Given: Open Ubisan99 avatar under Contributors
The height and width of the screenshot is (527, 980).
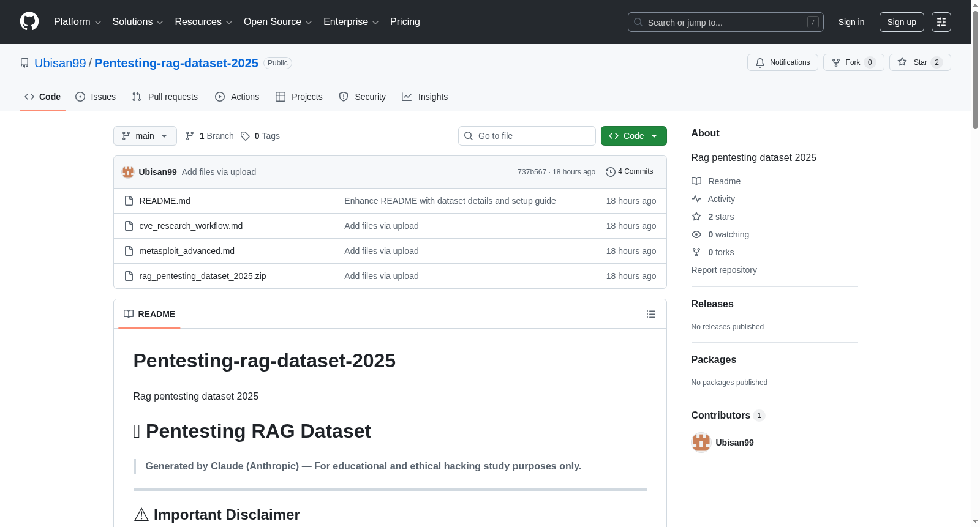Looking at the screenshot, I should [701, 443].
